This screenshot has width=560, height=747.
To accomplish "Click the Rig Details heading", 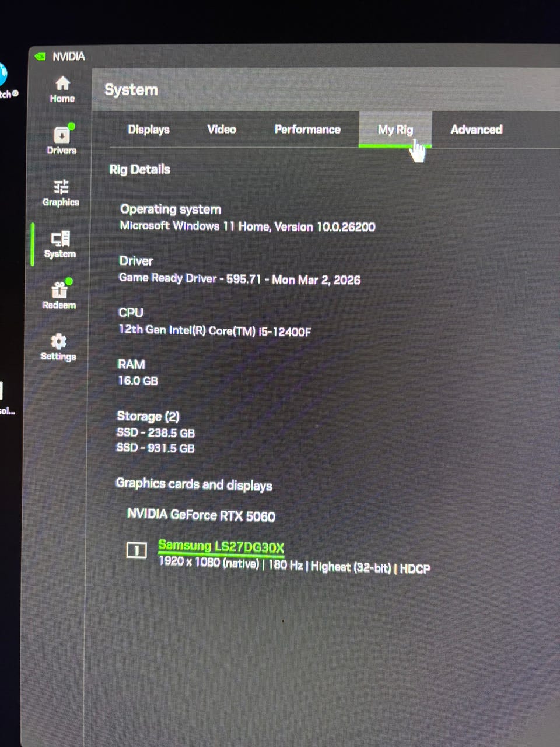I will [140, 169].
